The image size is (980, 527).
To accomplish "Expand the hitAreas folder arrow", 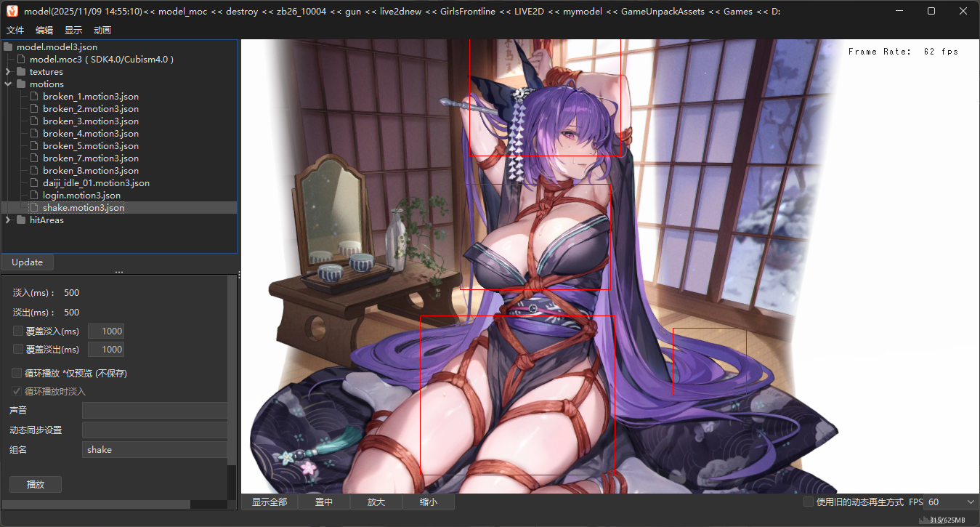I will 7,220.
